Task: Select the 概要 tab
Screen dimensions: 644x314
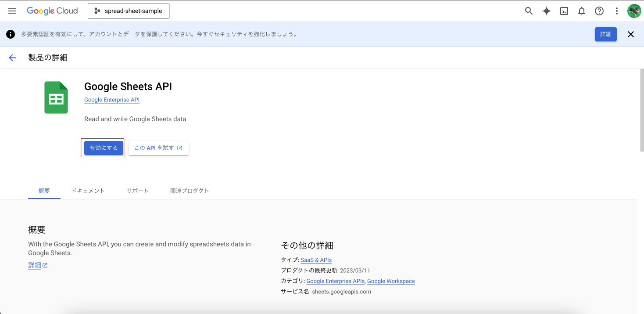Action: pos(44,191)
